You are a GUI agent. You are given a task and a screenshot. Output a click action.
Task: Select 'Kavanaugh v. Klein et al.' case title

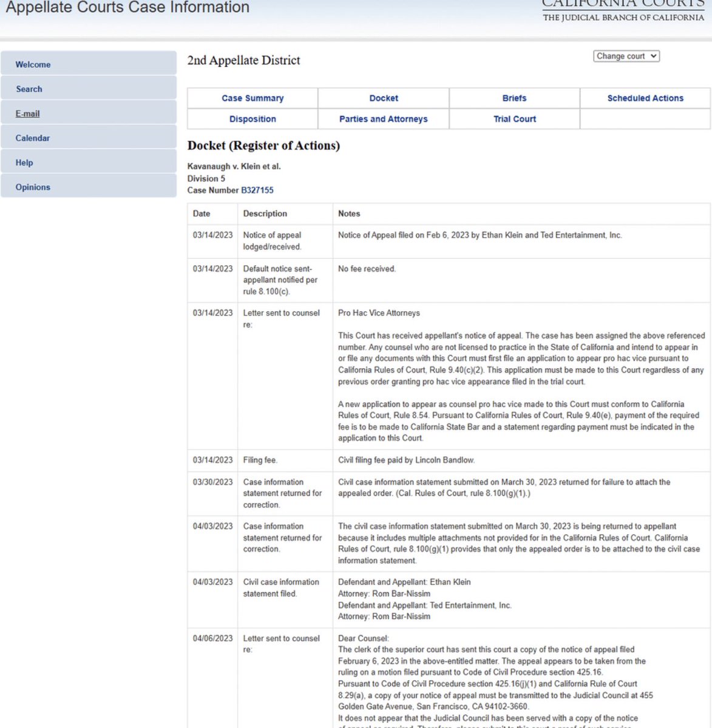(x=234, y=167)
